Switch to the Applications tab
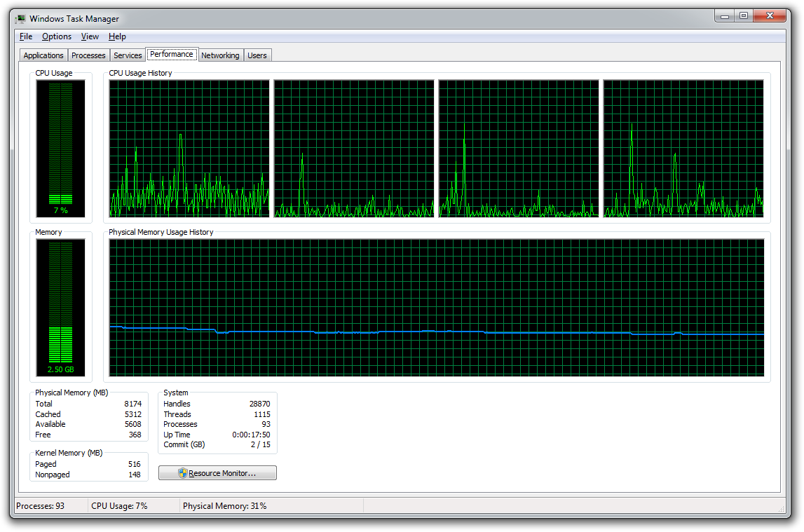The width and height of the screenshot is (804, 532). pyautogui.click(x=43, y=55)
